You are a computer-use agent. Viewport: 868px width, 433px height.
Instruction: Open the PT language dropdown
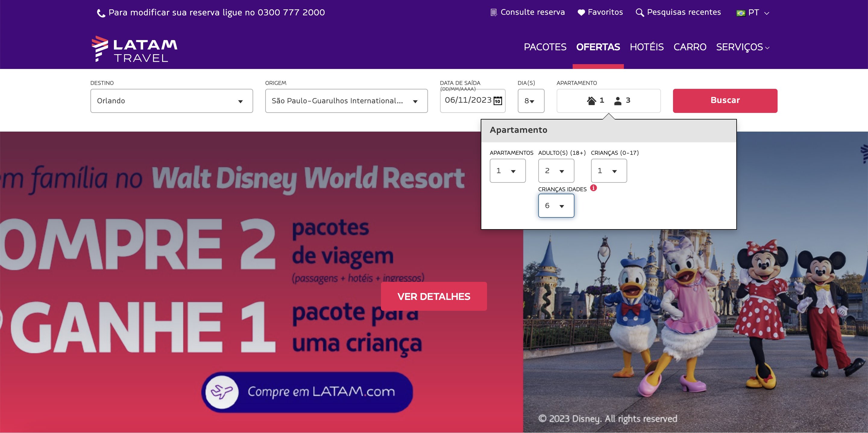753,13
